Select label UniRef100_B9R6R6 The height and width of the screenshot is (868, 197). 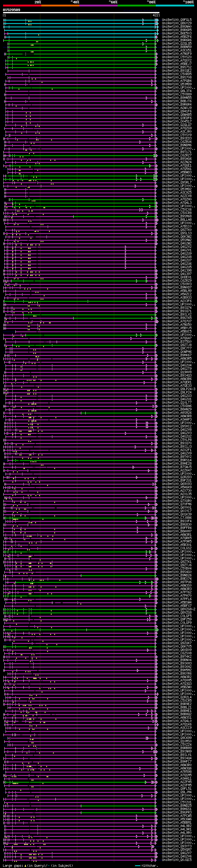click(x=177, y=40)
